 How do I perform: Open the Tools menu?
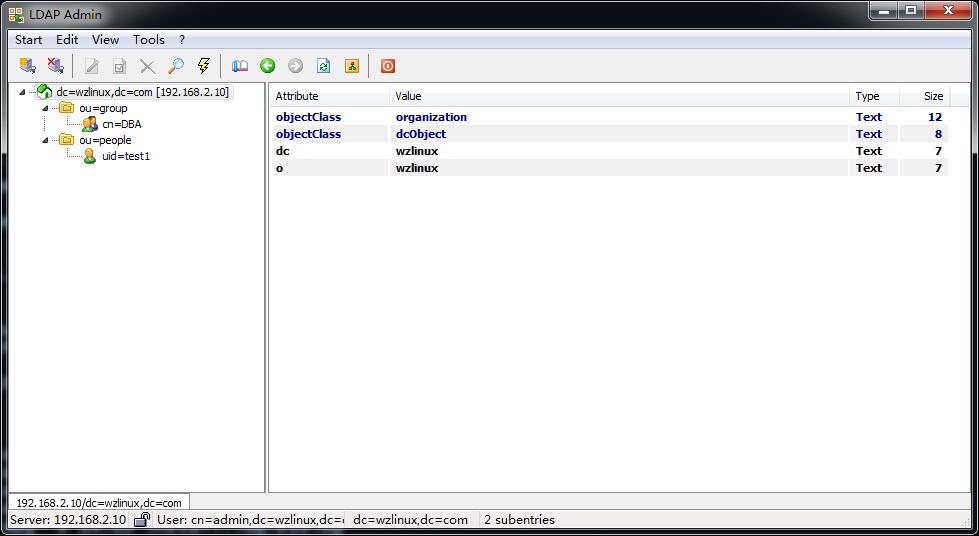pyautogui.click(x=149, y=39)
